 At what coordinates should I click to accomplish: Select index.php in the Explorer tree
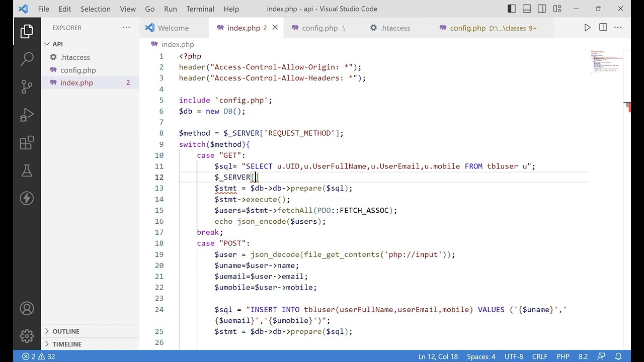coord(76,83)
